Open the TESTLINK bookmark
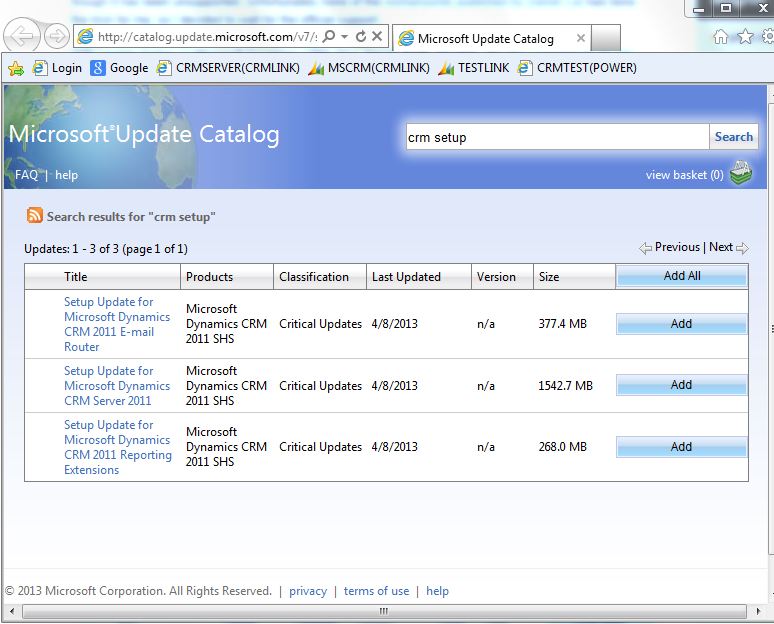Screen dimensions: 774x624 coord(473,68)
